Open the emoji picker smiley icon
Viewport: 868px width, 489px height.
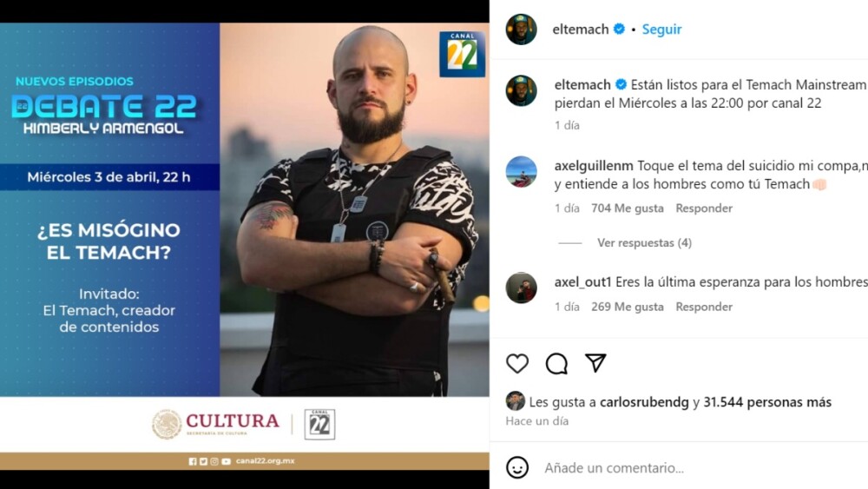(517, 467)
